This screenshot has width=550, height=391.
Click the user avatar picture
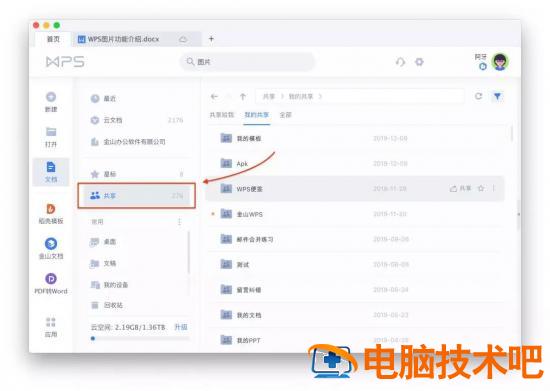(x=500, y=62)
